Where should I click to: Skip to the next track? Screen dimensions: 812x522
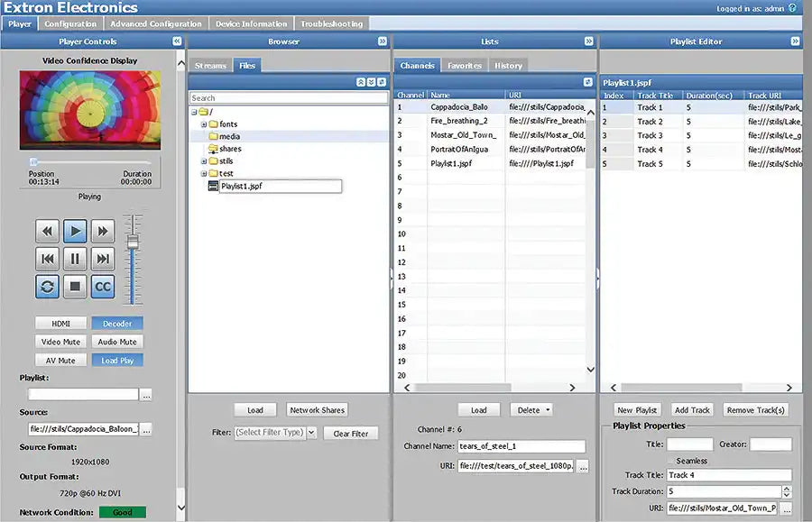click(104, 260)
